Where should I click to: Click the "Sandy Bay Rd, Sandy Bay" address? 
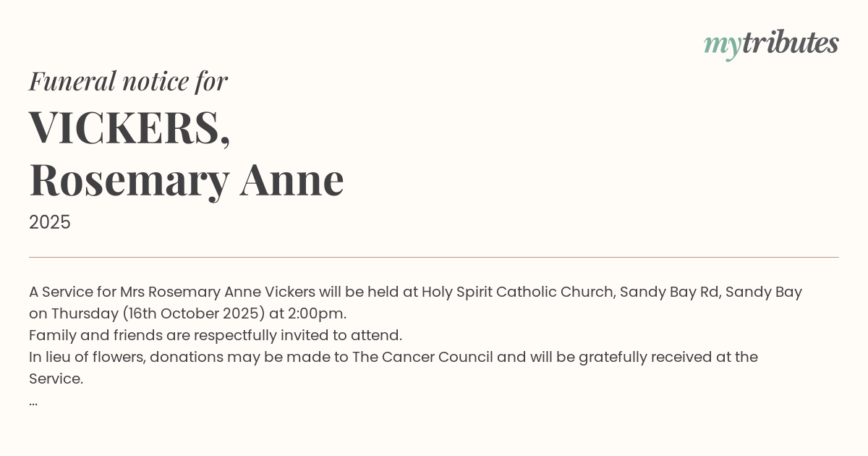710,292
